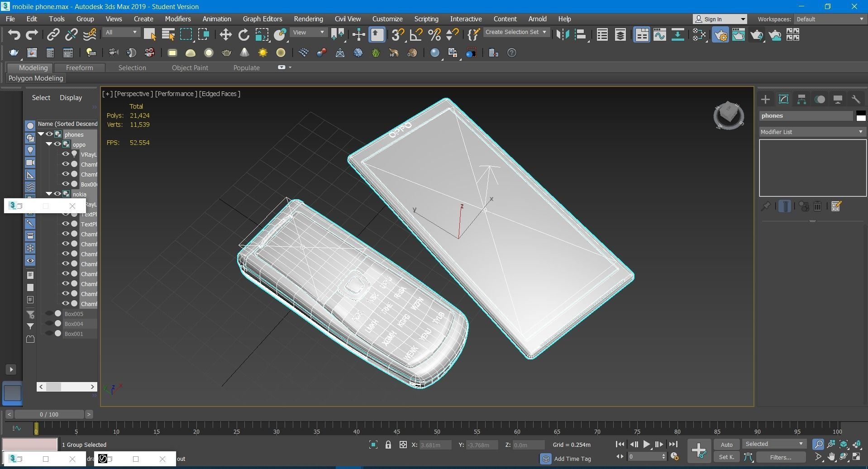Switch to the Freeform ribbon tab
868x469 pixels.
tap(79, 68)
